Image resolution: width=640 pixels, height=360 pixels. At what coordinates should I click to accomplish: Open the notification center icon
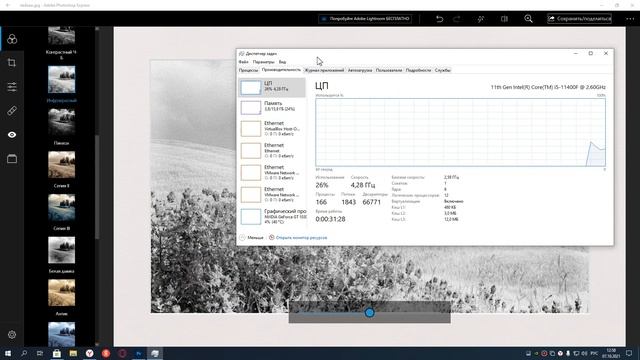point(629,353)
